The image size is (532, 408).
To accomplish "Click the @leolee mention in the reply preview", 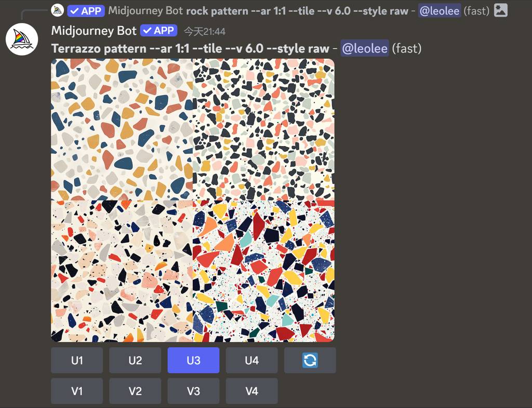I will 440,10.
